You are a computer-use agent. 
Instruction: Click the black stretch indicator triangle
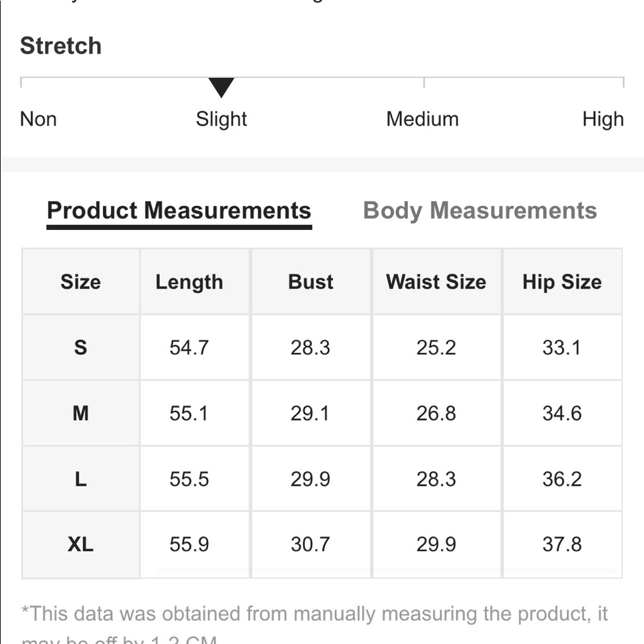tap(221, 87)
